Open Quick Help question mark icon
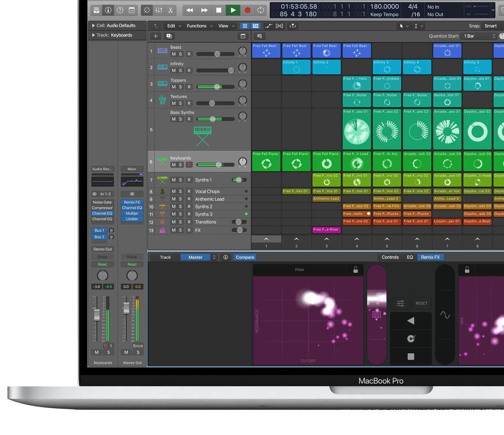This screenshot has width=504, height=435. [x=120, y=10]
